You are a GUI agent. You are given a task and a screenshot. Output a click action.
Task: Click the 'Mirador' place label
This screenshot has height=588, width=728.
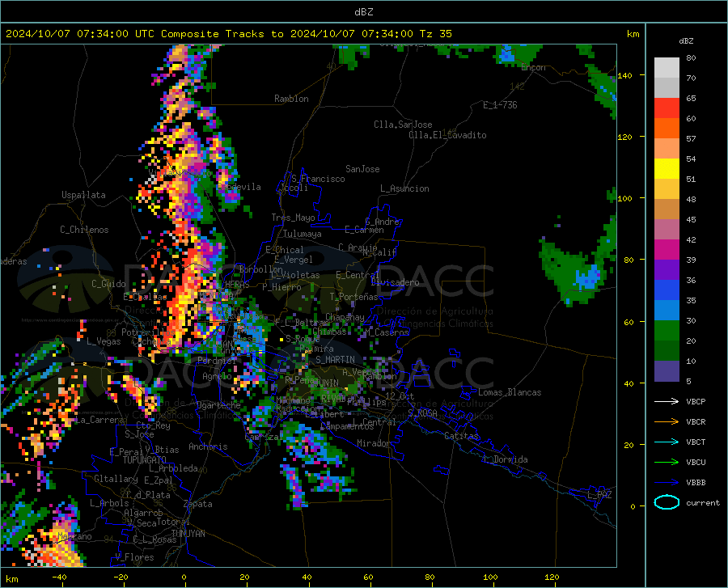pos(374,443)
